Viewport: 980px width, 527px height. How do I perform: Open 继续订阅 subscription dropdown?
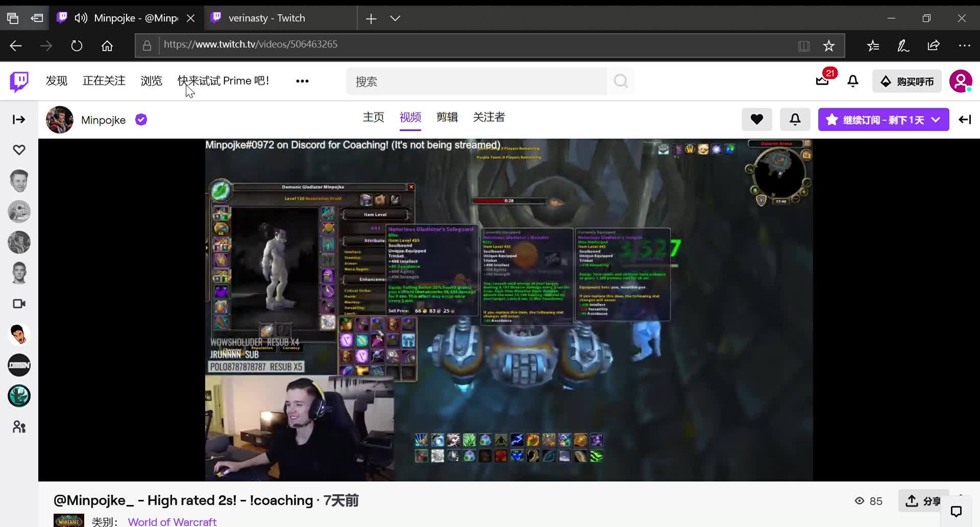[x=884, y=119]
